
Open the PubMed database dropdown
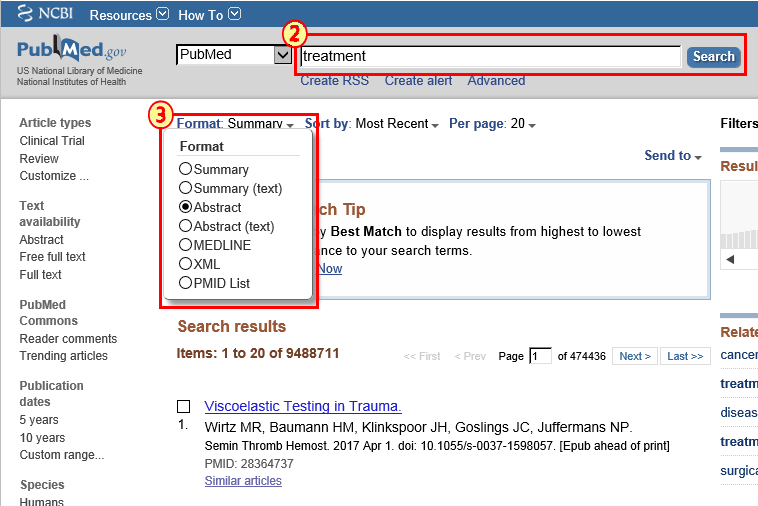click(234, 55)
